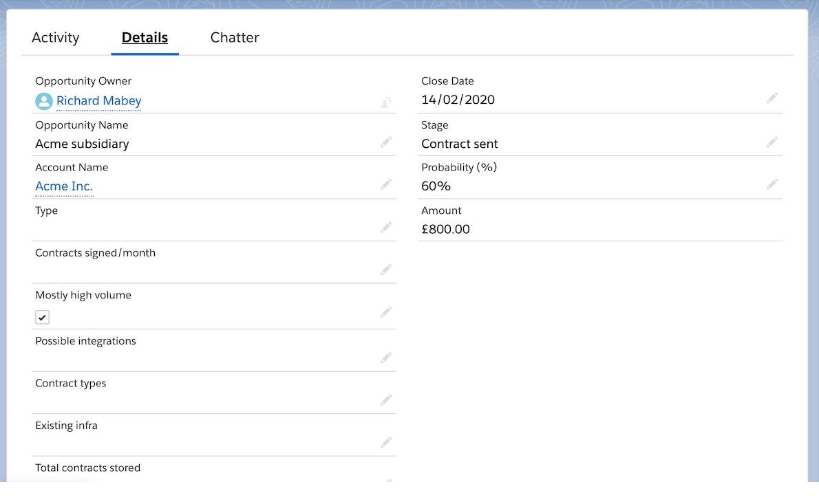Viewport: 819px width, 504px height.
Task: Edit the Type field pencil icon
Action: point(386,227)
